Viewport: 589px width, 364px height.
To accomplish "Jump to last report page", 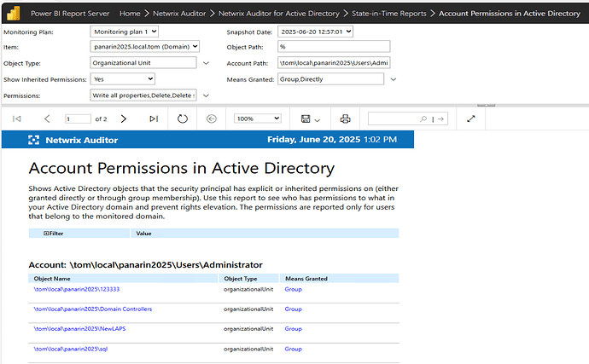I will [x=154, y=119].
